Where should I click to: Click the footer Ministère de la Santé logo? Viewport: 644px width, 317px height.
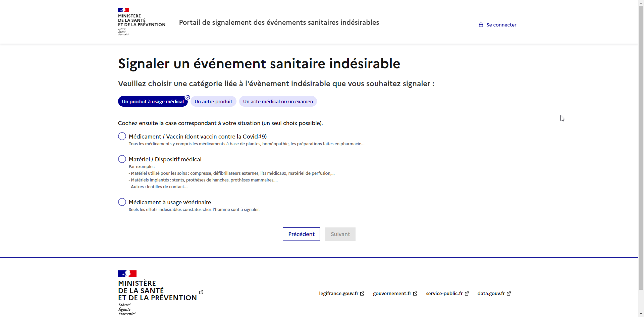point(157,293)
